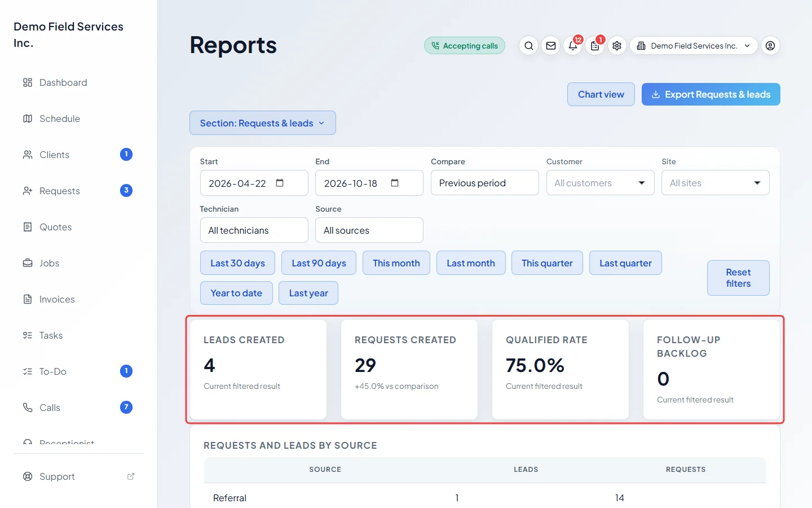Click the End date field 2026-10-18

[x=369, y=183]
